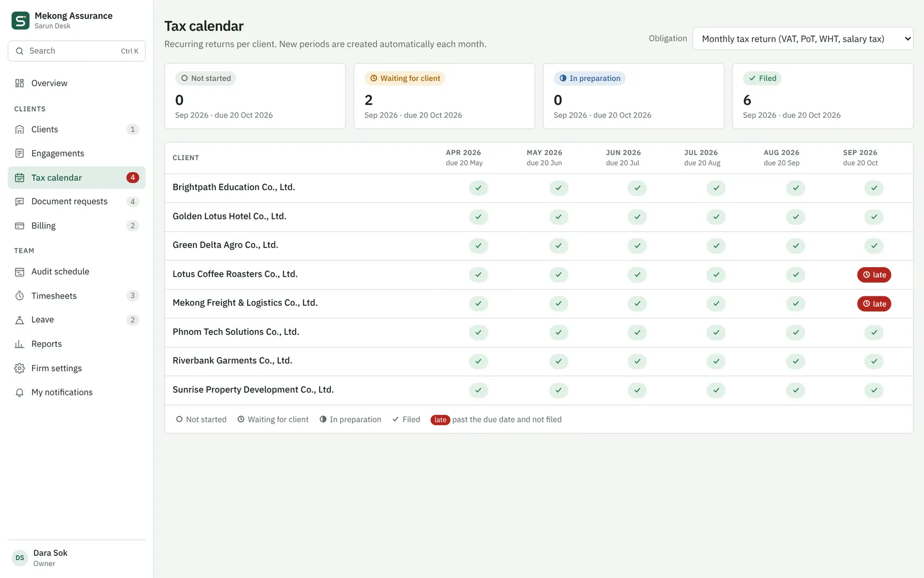
Task: Click Brightpath Education Apr 2026 filed checkmark
Action: (478, 188)
